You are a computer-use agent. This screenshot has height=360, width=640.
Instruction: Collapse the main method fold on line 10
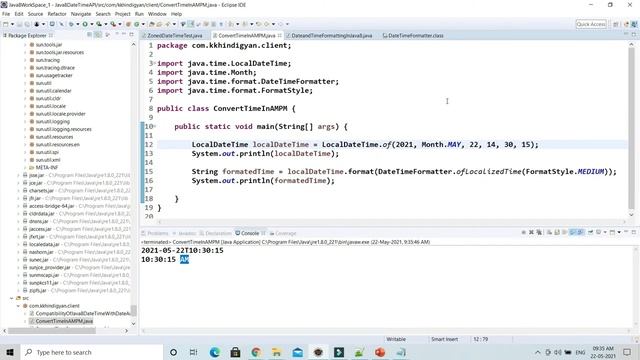point(155,126)
